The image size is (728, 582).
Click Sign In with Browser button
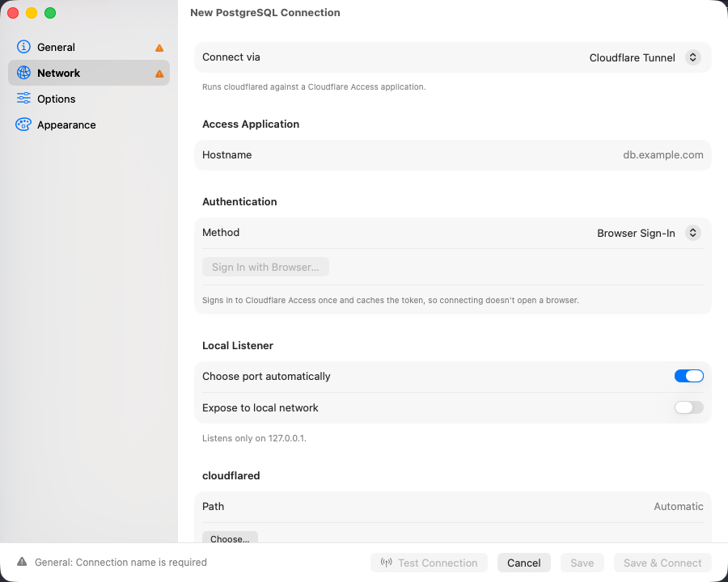click(x=265, y=267)
